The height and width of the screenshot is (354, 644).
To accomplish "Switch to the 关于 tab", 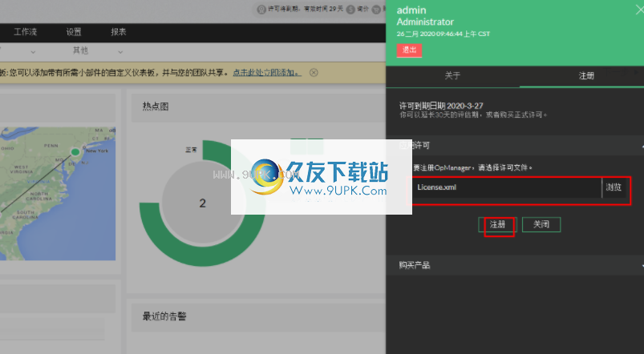I will tap(452, 75).
